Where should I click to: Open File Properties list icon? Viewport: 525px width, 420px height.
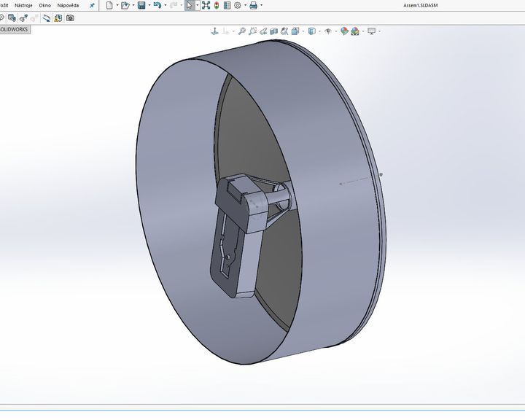[x=227, y=5]
